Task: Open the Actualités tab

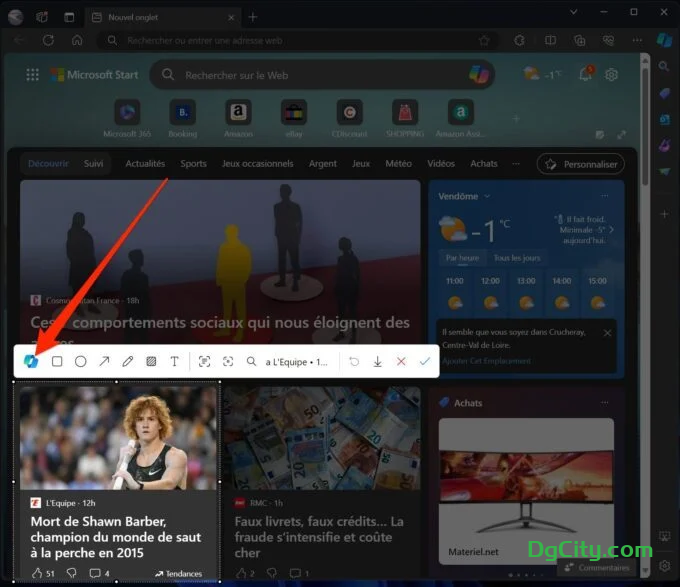Action: [x=145, y=163]
